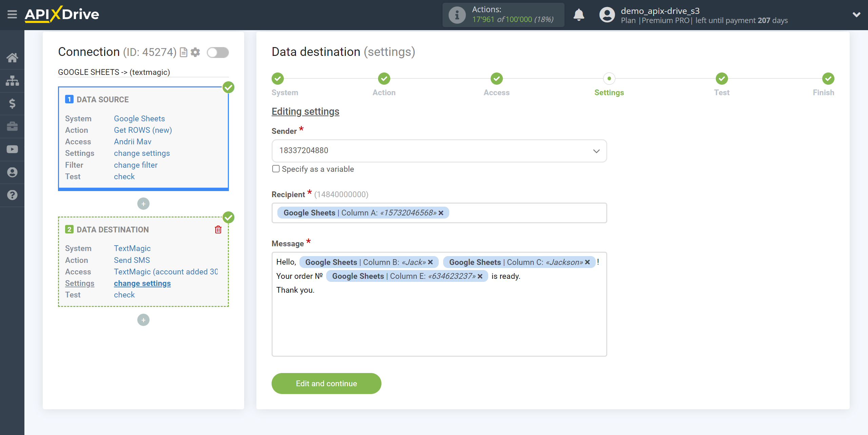868x435 pixels.
Task: Click check in Data Destination
Action: (x=124, y=295)
